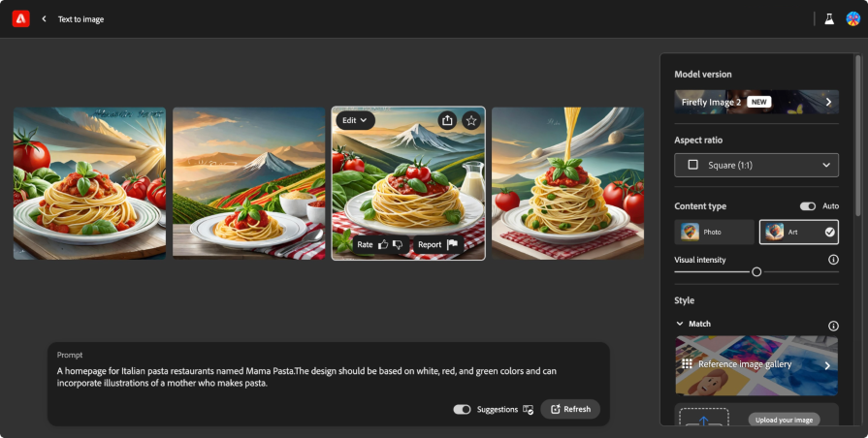Screen dimensions: 868x438
Task: Rate the image thumbs up
Action: 383,244
